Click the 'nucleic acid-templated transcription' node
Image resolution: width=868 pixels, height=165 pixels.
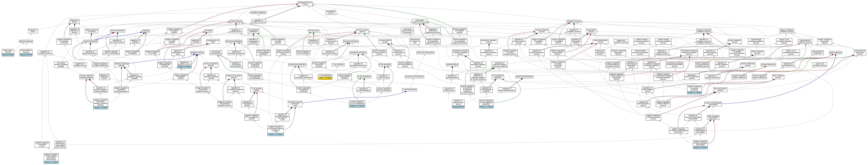(713, 104)
